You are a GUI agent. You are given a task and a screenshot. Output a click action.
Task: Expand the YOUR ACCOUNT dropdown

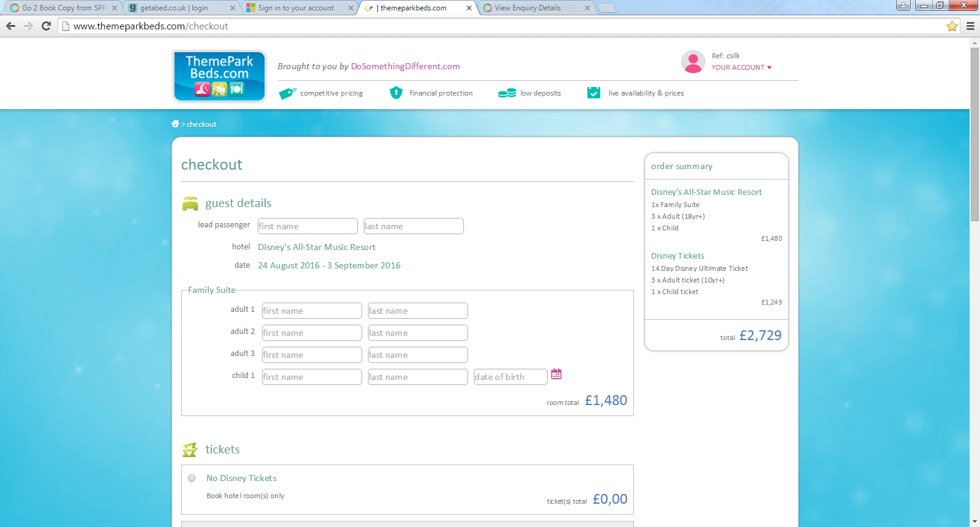[741, 67]
